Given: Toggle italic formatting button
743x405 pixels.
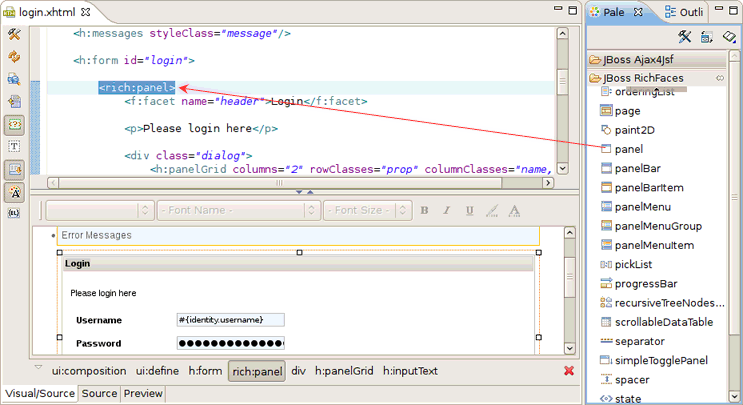Looking at the screenshot, I should coord(446,210).
